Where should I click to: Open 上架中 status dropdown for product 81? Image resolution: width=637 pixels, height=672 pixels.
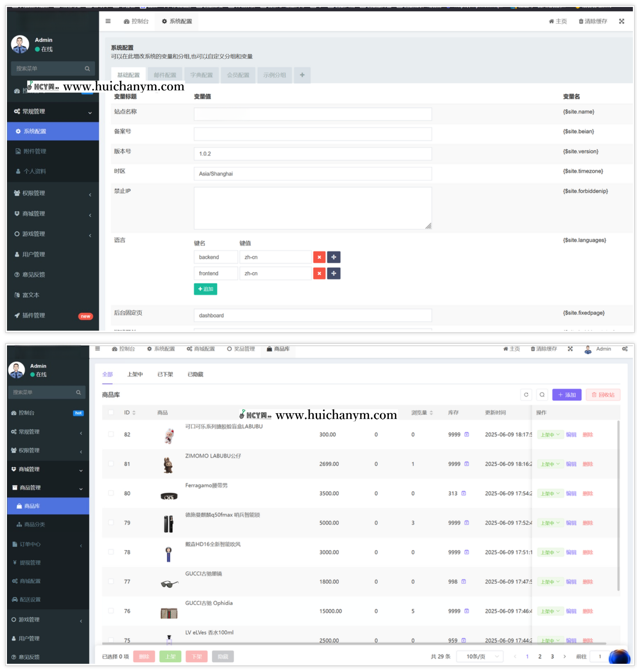pyautogui.click(x=550, y=464)
